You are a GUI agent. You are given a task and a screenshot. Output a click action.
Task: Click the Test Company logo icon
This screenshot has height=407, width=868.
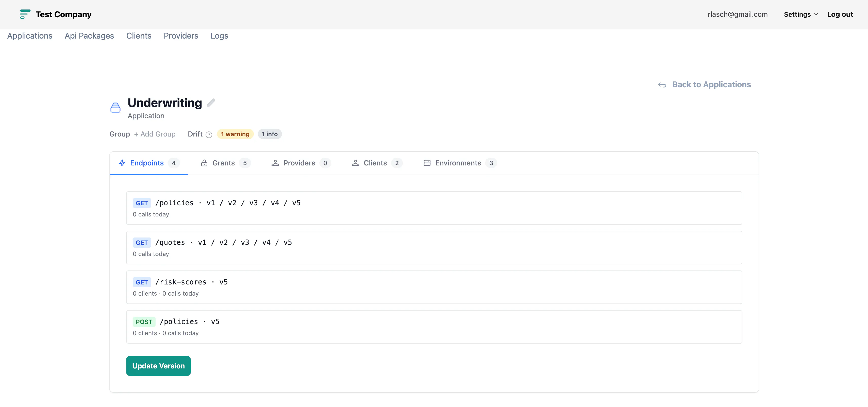(x=25, y=14)
